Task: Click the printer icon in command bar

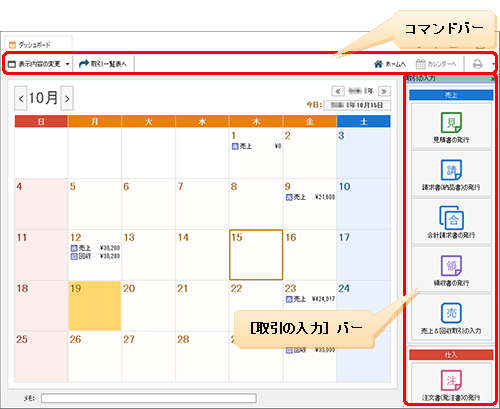Action: pos(477,64)
